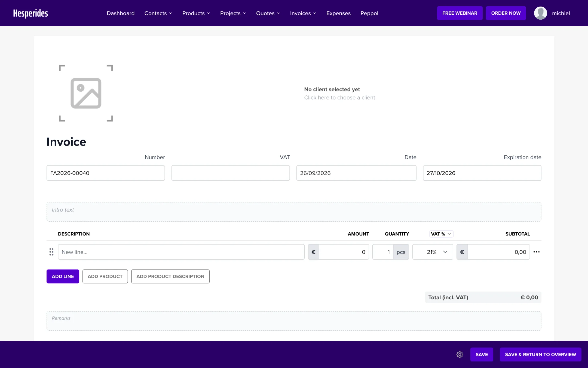Click the Quantity field
The image size is (588, 368).
coord(383,252)
